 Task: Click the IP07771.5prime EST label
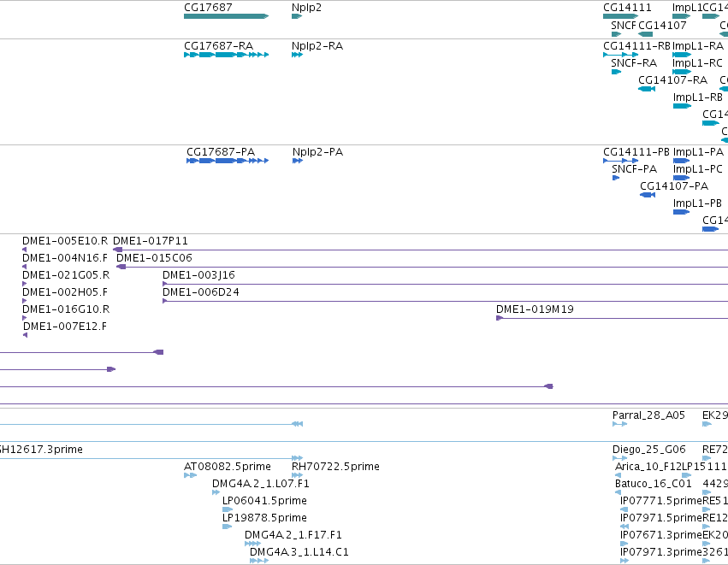661,501
